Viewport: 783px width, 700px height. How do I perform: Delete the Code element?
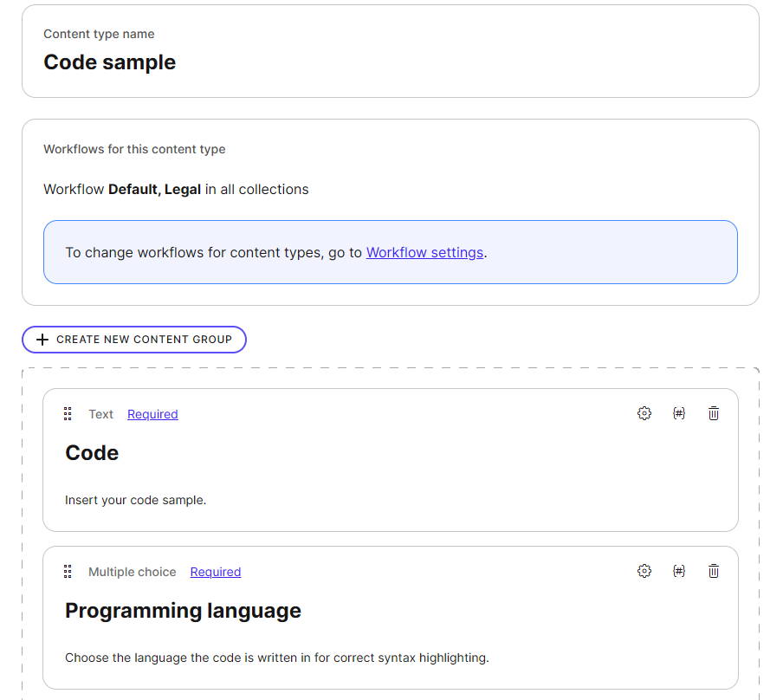714,413
